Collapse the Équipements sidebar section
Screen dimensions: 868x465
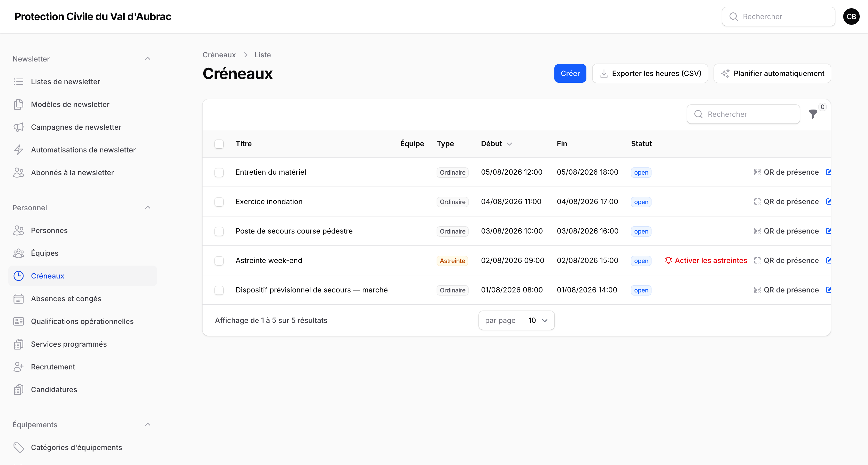pyautogui.click(x=148, y=424)
